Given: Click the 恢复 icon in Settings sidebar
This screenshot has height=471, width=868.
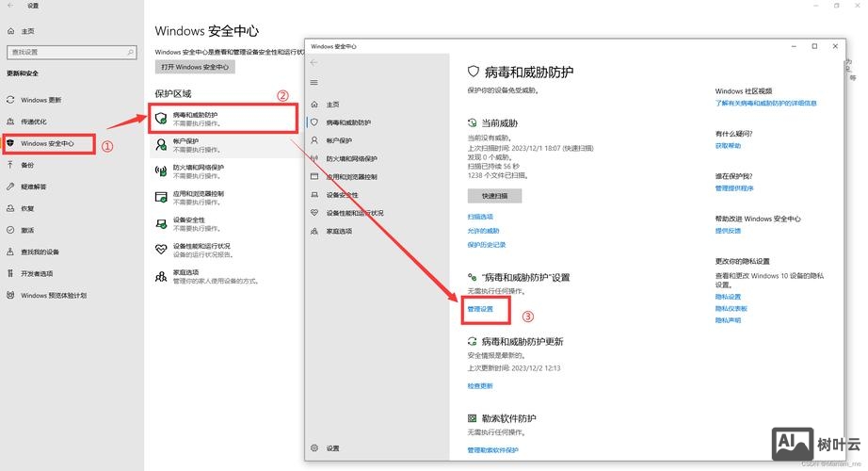Looking at the screenshot, I should click(10, 208).
